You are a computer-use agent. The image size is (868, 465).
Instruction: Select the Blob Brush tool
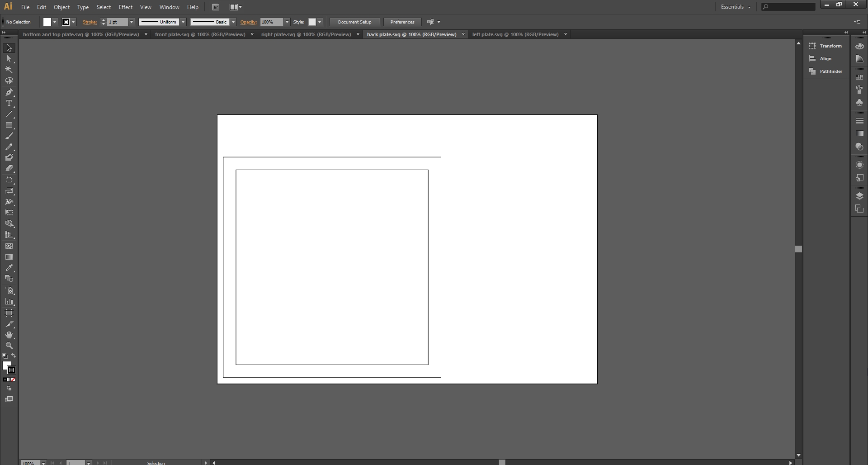point(9,157)
